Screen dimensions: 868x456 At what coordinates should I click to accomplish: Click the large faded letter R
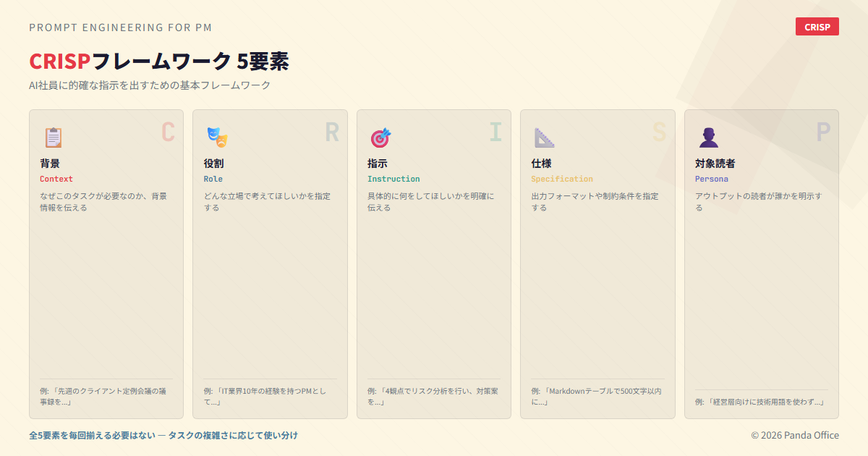click(x=331, y=132)
